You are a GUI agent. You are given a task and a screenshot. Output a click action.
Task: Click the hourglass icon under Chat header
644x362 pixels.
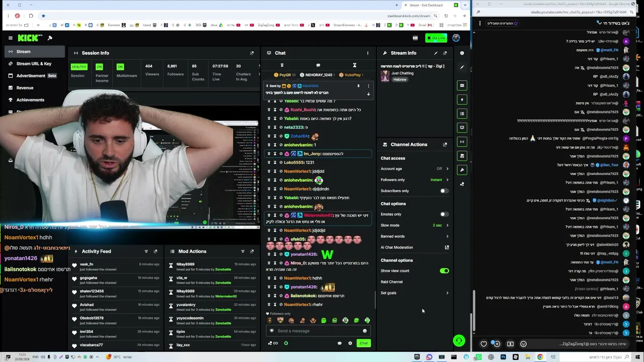354,65
